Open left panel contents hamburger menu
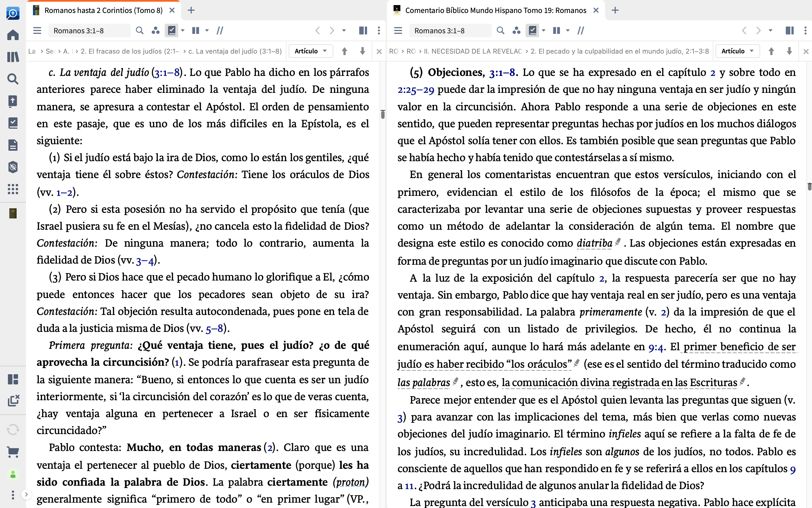The image size is (812, 508). click(37, 30)
